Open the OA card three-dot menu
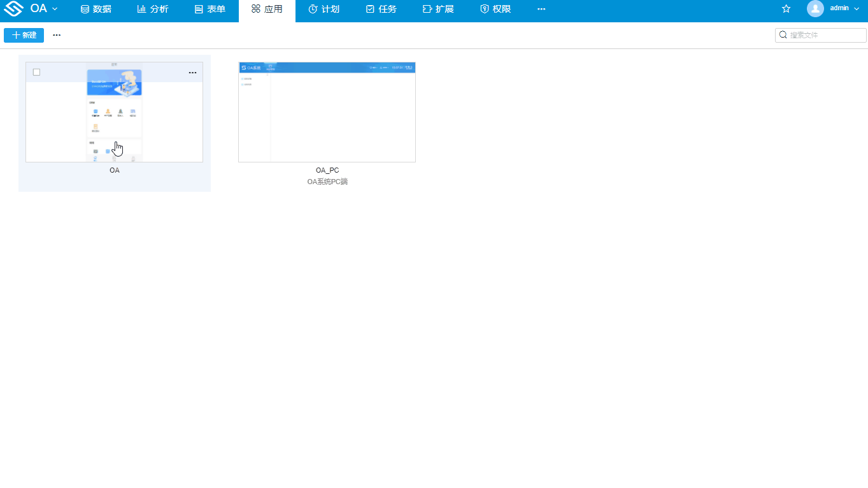The width and height of the screenshot is (868, 488). point(192,73)
